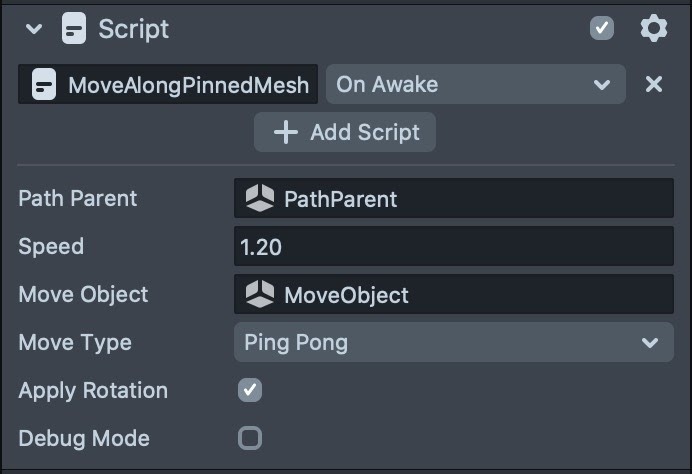The width and height of the screenshot is (692, 474).
Task: Open the On Awake event dropdown
Action: tap(474, 85)
